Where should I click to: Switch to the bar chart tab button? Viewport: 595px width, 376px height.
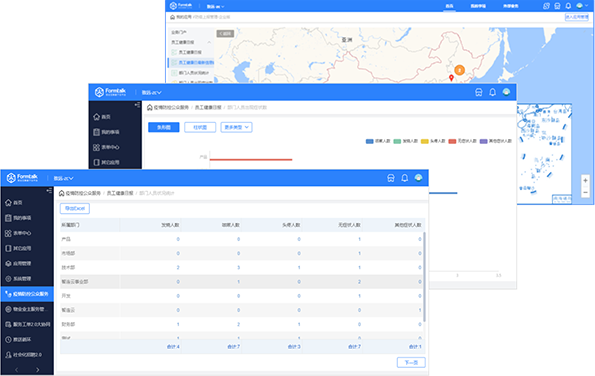200,127
